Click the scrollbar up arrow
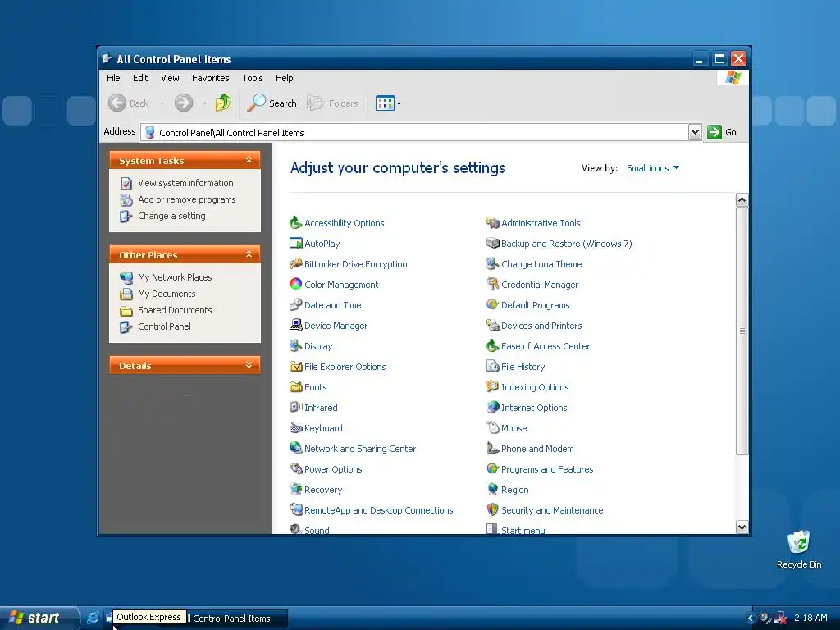 click(742, 200)
